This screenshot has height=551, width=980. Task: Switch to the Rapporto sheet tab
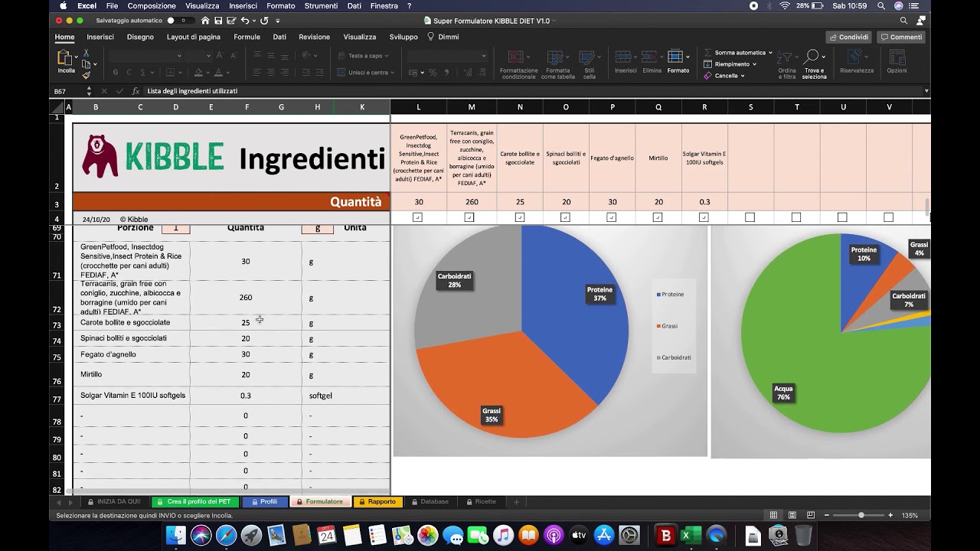point(377,502)
